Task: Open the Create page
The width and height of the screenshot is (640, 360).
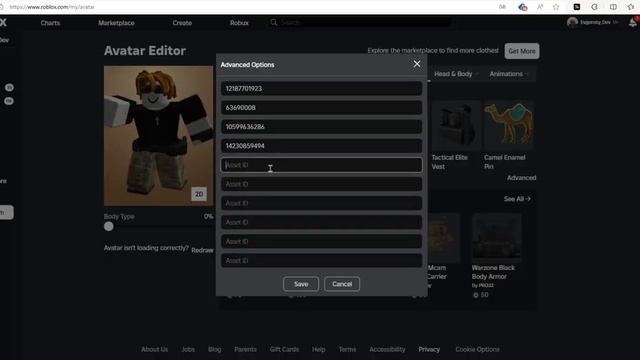Action: pyautogui.click(x=182, y=23)
